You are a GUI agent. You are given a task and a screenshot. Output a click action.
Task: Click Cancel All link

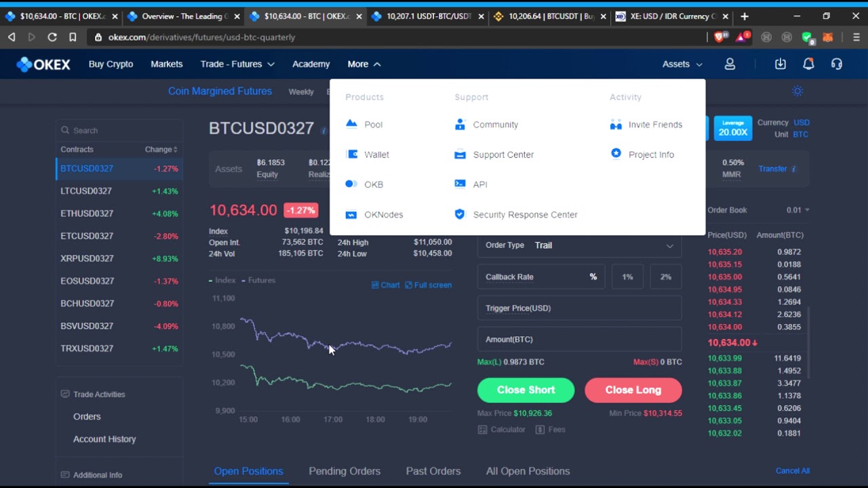pos(793,470)
